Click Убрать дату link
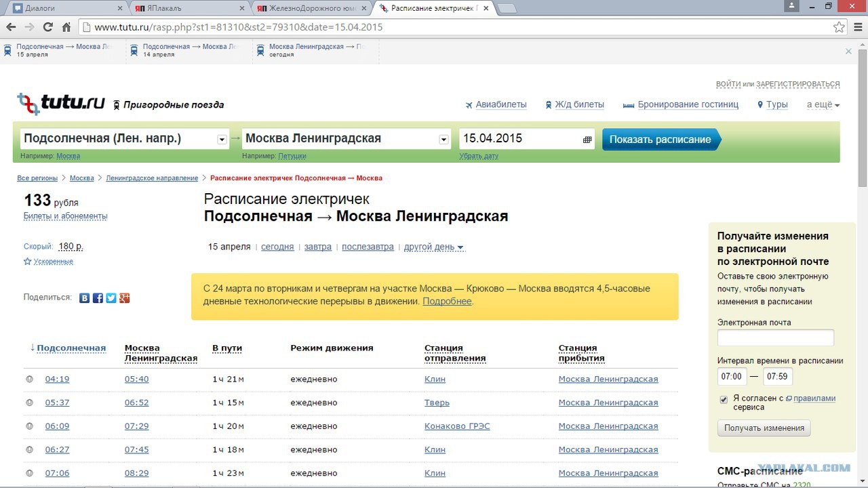868x488 pixels. click(x=479, y=156)
